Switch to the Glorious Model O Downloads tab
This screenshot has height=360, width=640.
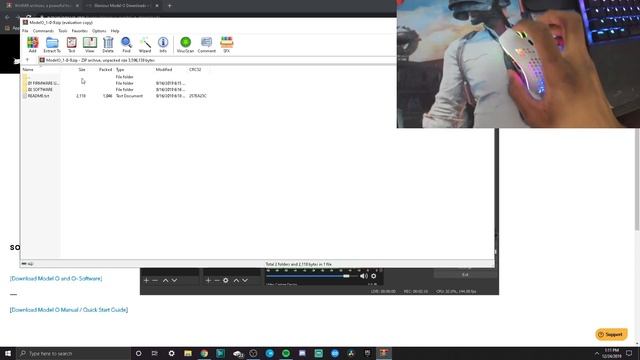[122, 6]
